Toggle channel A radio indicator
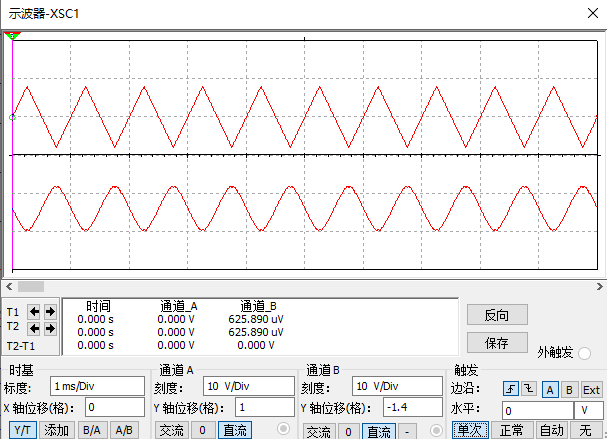The image size is (607, 439). [x=283, y=430]
